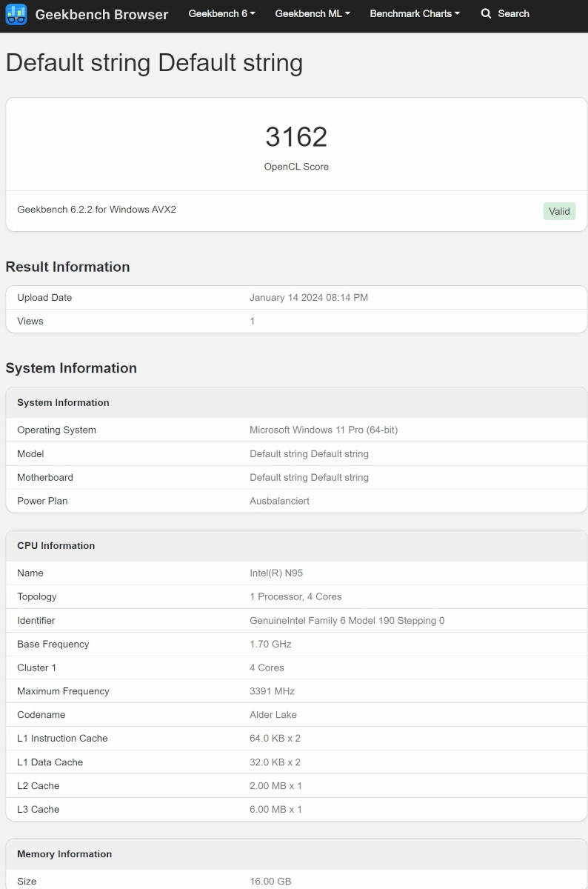Expand the Geekbench ML dropdown menu
Screen dimensions: 588x889
[x=313, y=13]
